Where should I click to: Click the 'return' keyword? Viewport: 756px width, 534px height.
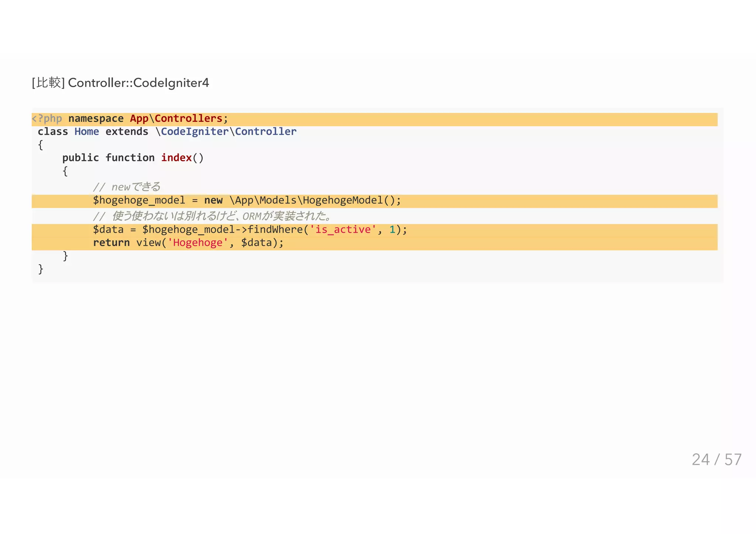pos(111,243)
